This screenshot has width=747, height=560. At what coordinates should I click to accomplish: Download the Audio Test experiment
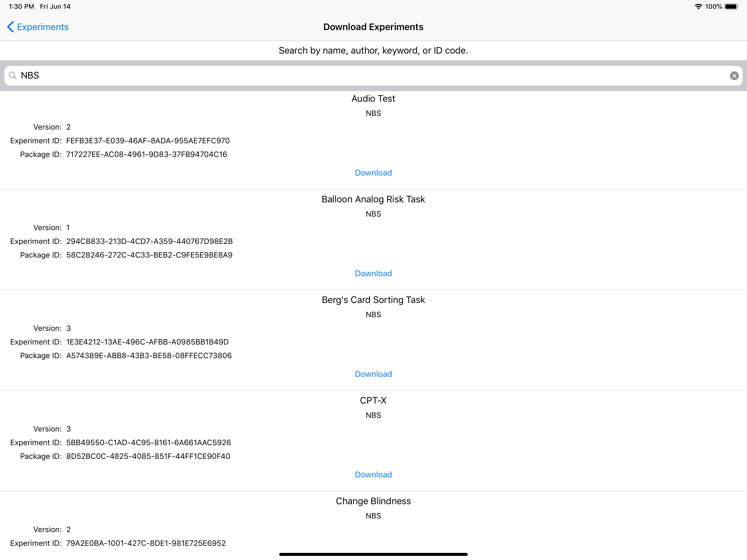(373, 173)
